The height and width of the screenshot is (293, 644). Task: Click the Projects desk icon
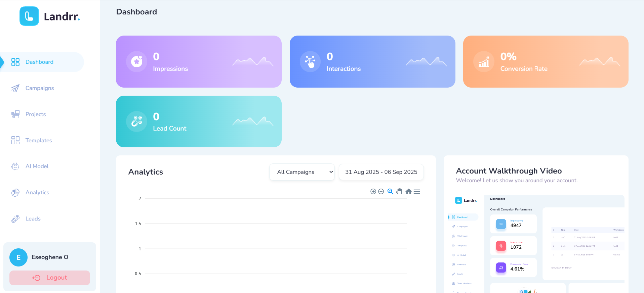coord(15,114)
